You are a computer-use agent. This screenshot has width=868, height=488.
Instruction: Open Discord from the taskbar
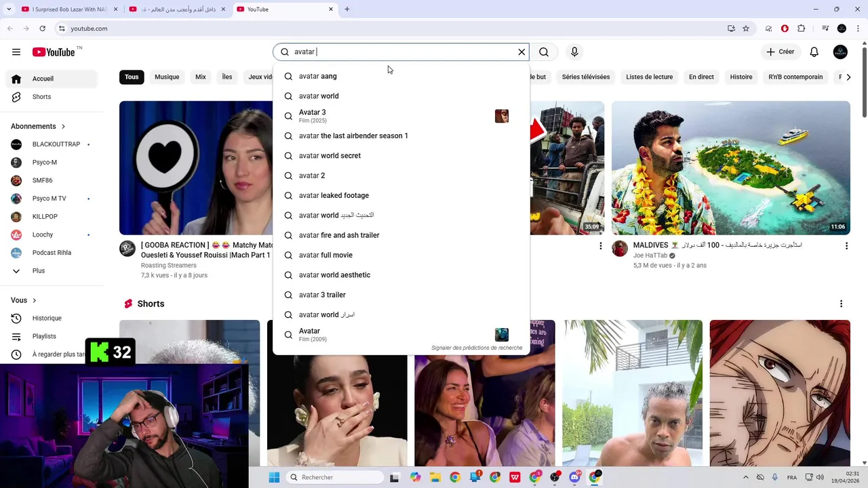click(575, 477)
